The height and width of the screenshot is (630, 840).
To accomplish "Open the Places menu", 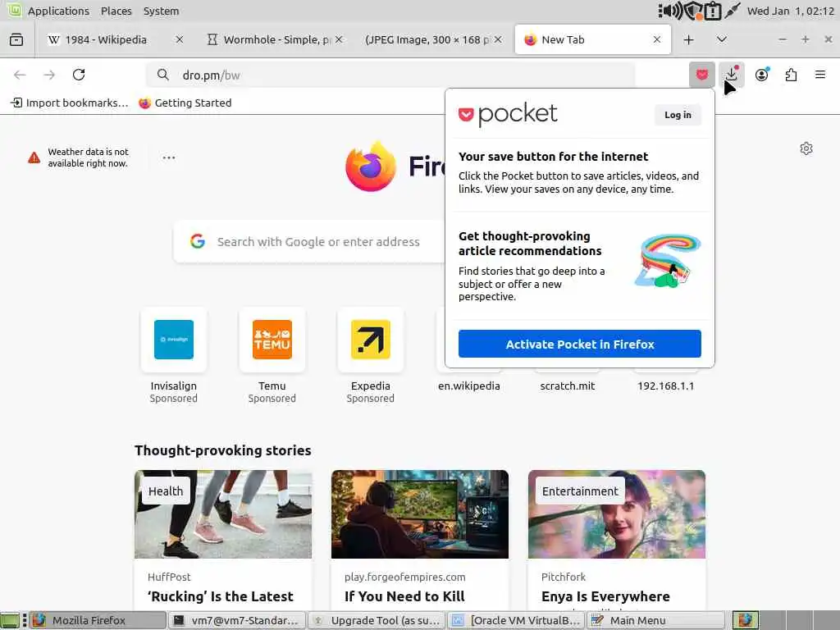I will click(116, 11).
